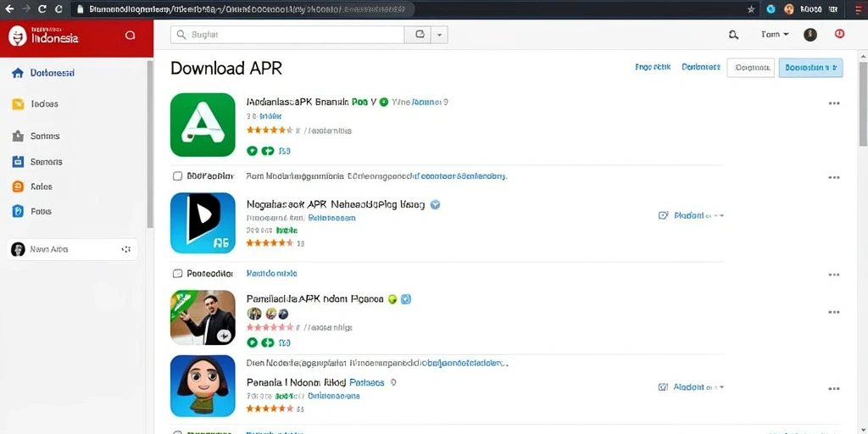This screenshot has height=434, width=868.
Task: Click the white Cosgtnere button
Action: pyautogui.click(x=751, y=68)
